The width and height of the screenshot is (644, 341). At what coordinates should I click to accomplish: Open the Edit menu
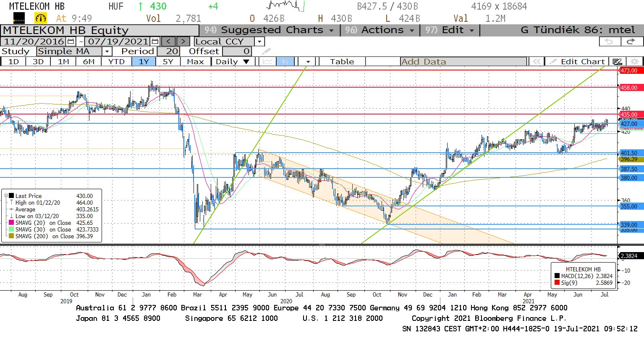(449, 30)
